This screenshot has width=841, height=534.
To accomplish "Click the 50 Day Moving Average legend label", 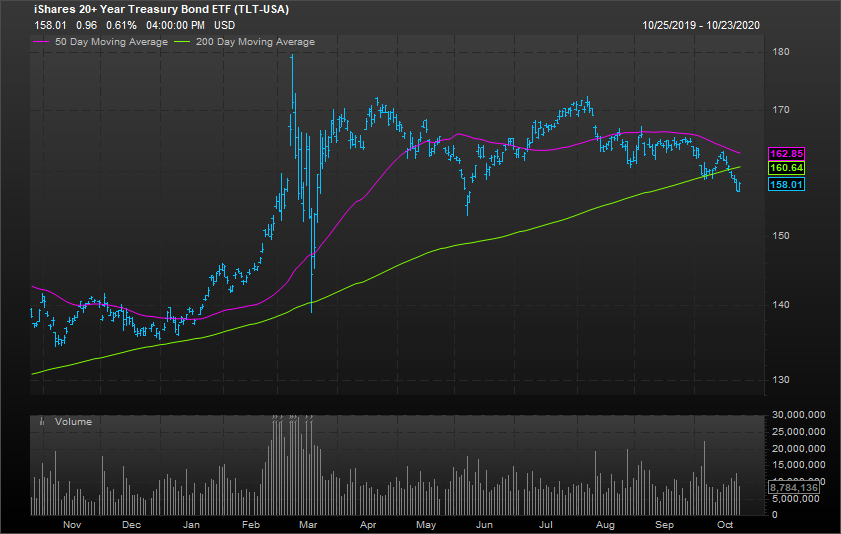I will (112, 42).
